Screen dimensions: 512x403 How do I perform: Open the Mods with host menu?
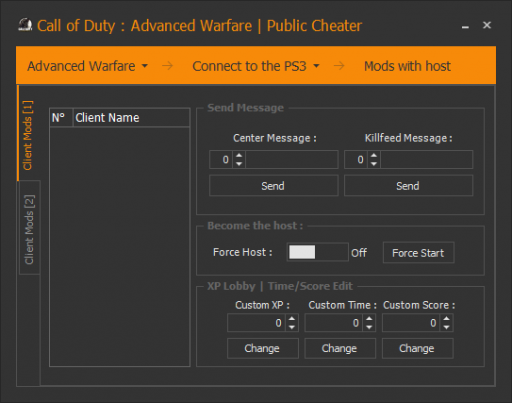click(x=407, y=66)
